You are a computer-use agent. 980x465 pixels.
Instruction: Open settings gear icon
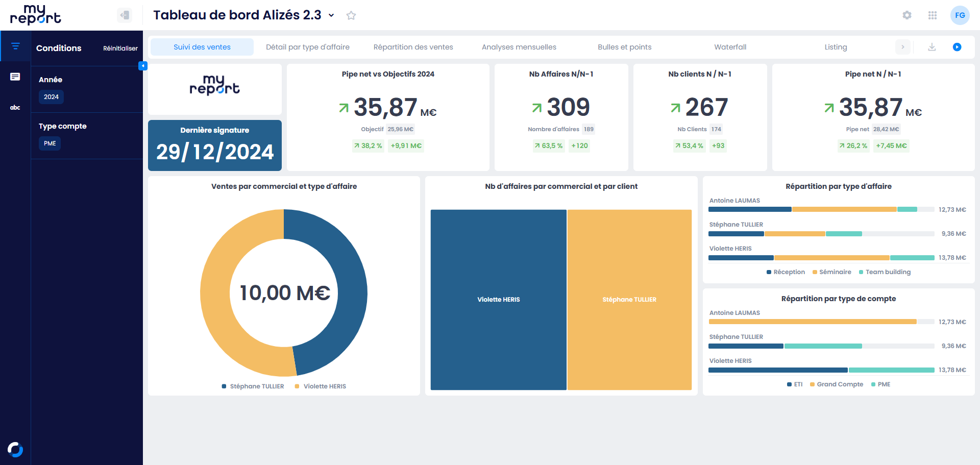coord(906,15)
